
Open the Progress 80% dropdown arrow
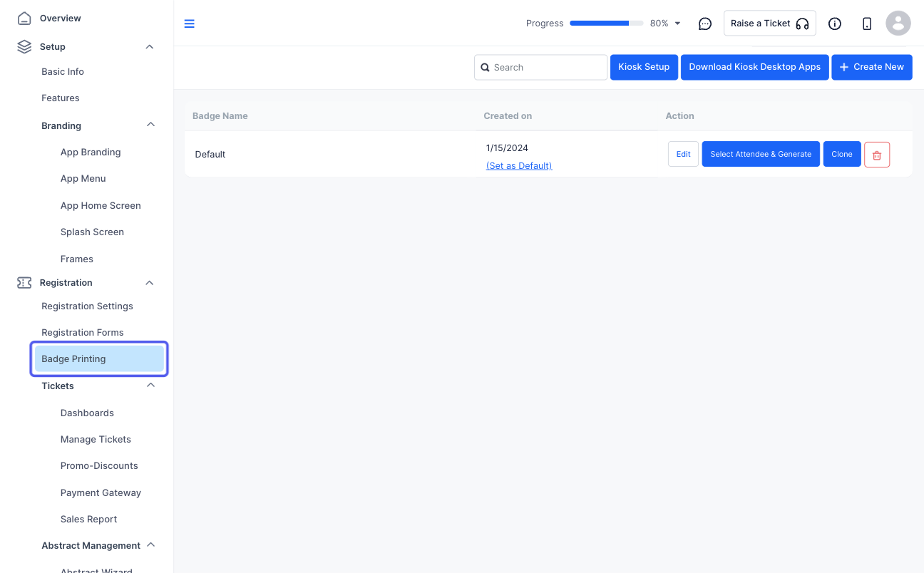tap(677, 24)
